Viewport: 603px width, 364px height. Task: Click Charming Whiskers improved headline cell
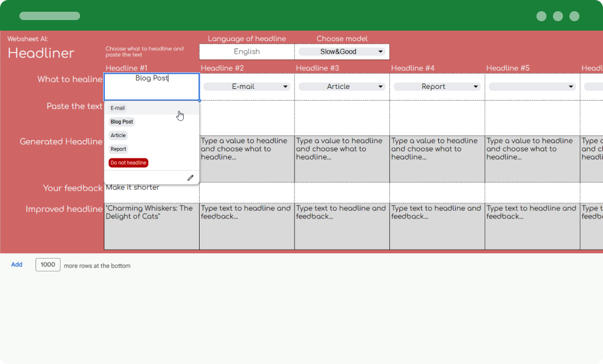tap(151, 226)
